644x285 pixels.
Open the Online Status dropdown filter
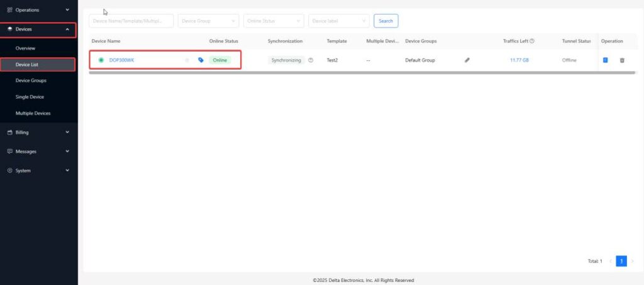(274, 21)
